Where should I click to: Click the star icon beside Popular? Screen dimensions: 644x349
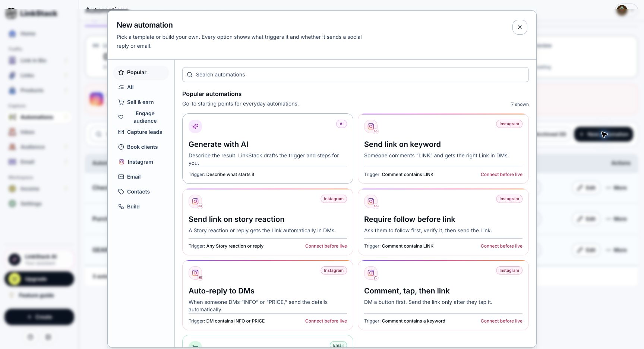[x=121, y=72]
